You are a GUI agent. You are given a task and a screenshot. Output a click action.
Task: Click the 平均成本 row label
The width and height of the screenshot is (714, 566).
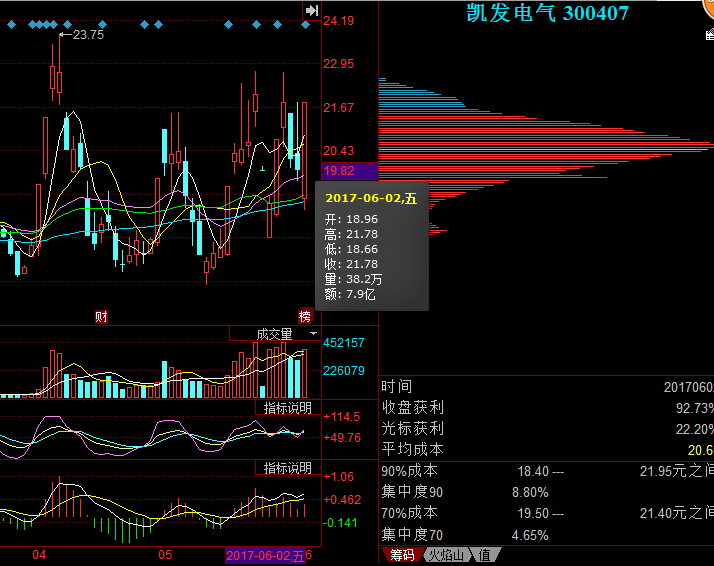413,449
